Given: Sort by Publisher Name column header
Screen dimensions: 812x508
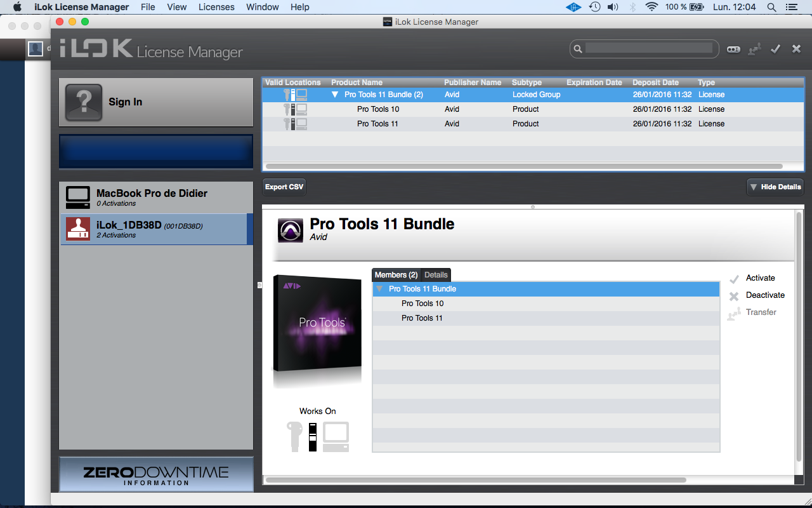Looking at the screenshot, I should pyautogui.click(x=473, y=83).
